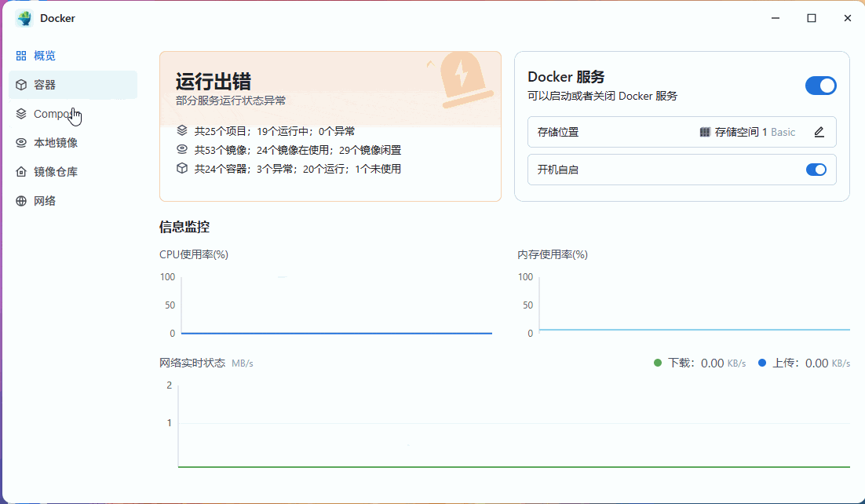Click the 共53个镜像 image summary line
The height and width of the screenshot is (504, 865).
[x=298, y=150]
